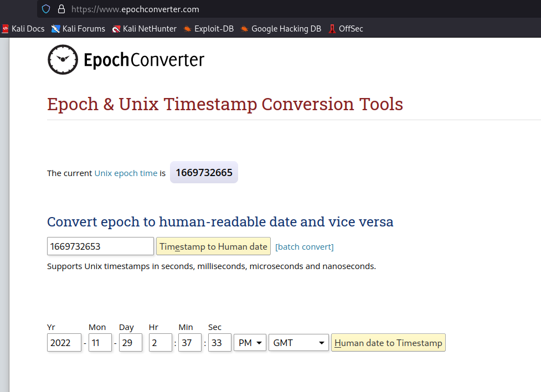Follow the Unix epoch time link

pos(126,173)
